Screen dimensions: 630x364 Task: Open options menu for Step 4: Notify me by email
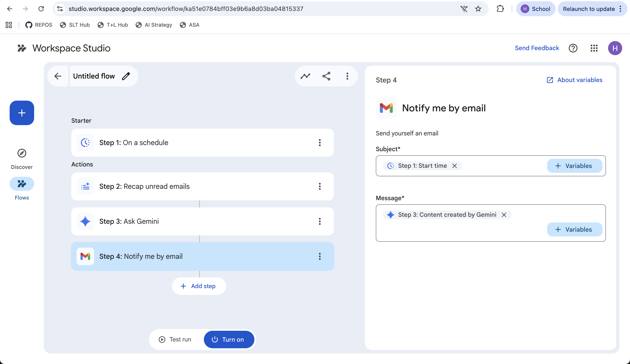pyautogui.click(x=320, y=256)
